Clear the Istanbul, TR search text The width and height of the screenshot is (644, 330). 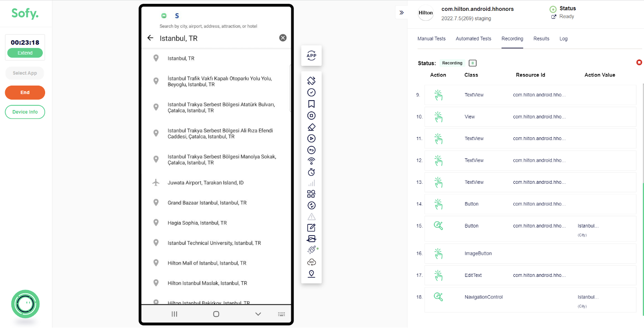(x=283, y=38)
